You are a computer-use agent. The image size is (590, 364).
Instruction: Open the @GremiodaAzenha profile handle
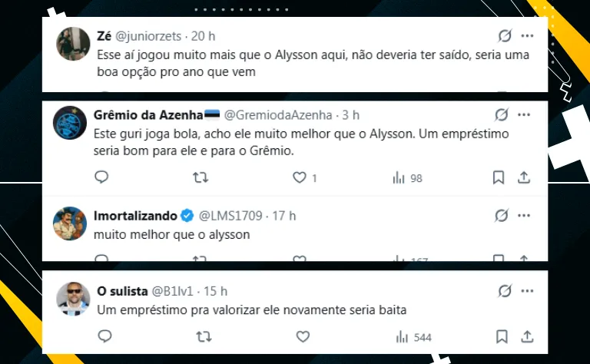tap(278, 114)
